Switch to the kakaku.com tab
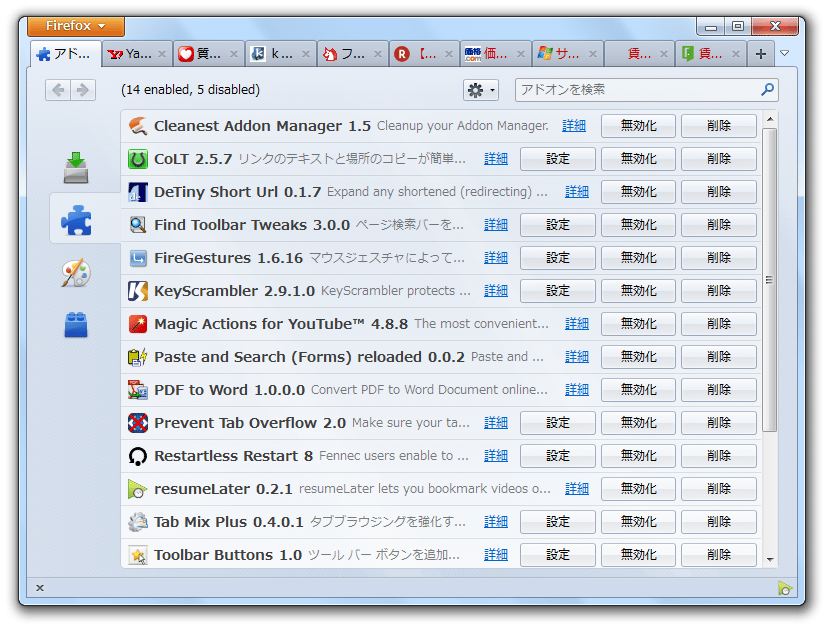The image size is (827, 626). [496, 54]
